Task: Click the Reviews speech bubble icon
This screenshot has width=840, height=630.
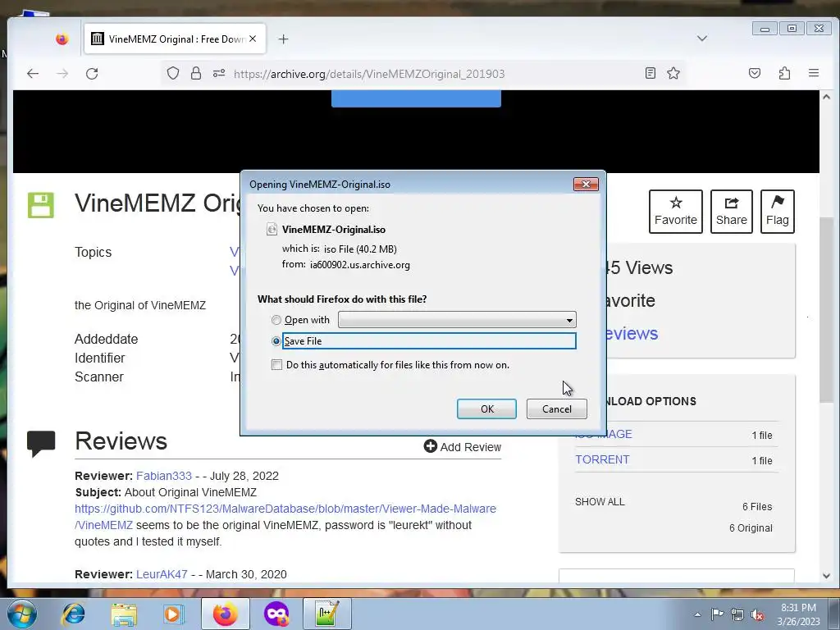Action: click(x=41, y=444)
